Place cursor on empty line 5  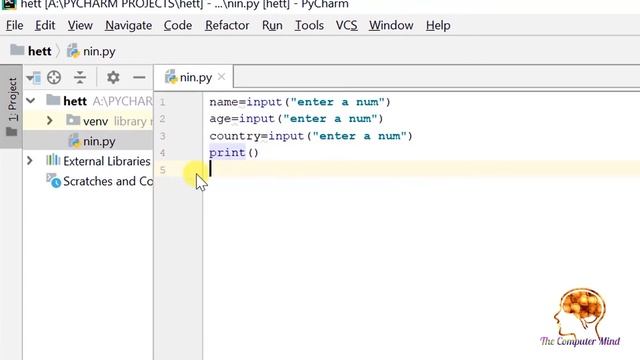[x=420, y=169]
